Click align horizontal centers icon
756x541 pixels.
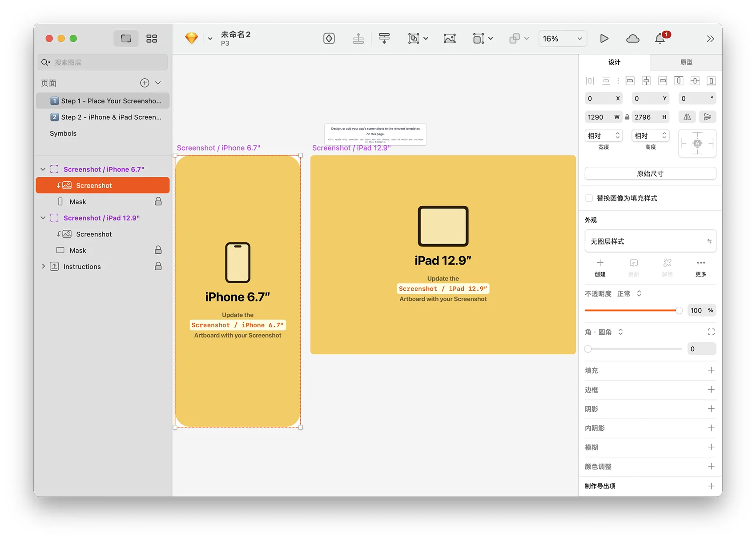647,80
